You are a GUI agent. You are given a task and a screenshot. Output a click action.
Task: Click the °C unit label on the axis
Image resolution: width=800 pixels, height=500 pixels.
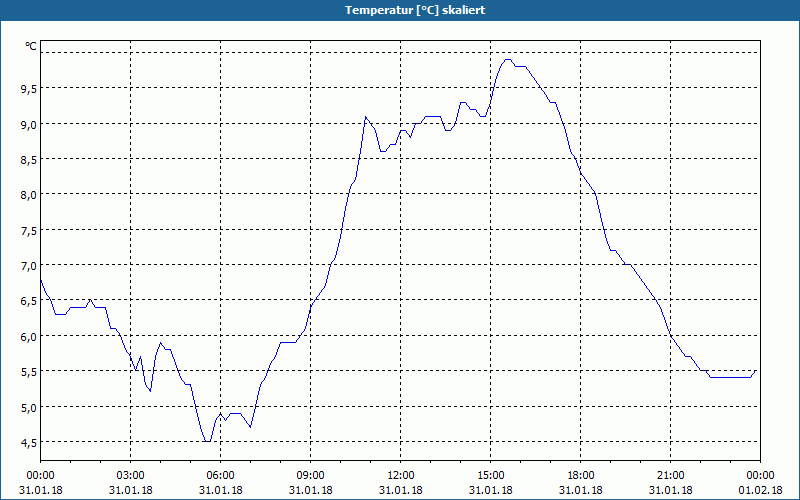pos(31,46)
